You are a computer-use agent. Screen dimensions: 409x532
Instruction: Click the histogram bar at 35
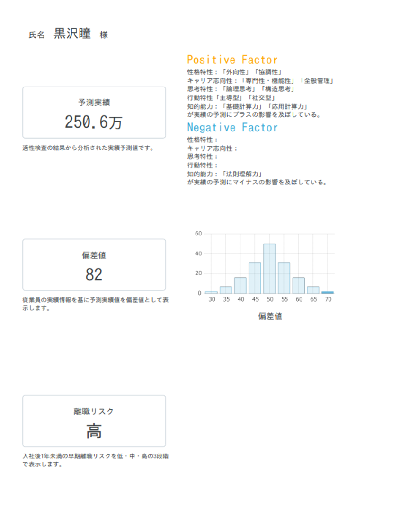pos(226,290)
